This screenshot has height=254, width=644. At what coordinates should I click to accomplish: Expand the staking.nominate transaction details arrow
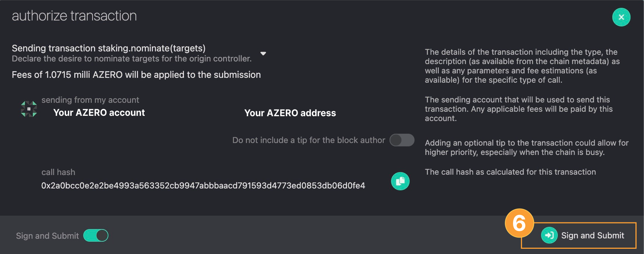tap(263, 54)
